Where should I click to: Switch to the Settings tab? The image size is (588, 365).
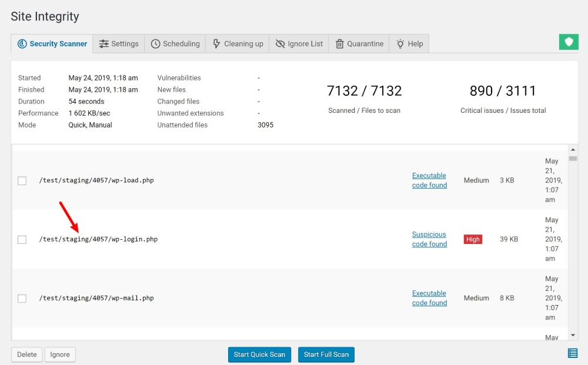click(119, 44)
